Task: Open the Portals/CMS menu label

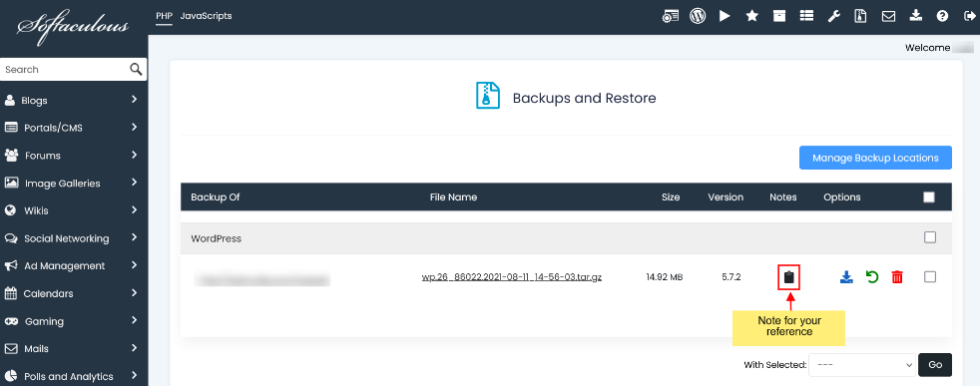Action: pos(53,128)
